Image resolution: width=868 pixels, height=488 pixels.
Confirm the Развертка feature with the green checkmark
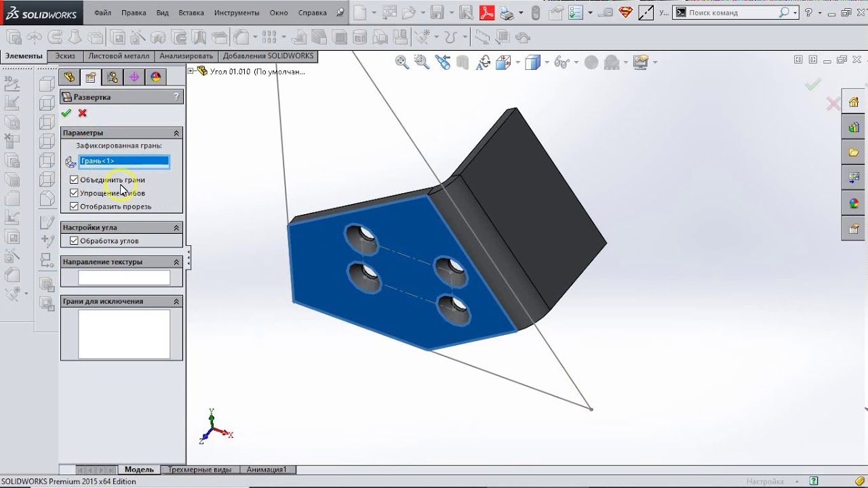(66, 113)
